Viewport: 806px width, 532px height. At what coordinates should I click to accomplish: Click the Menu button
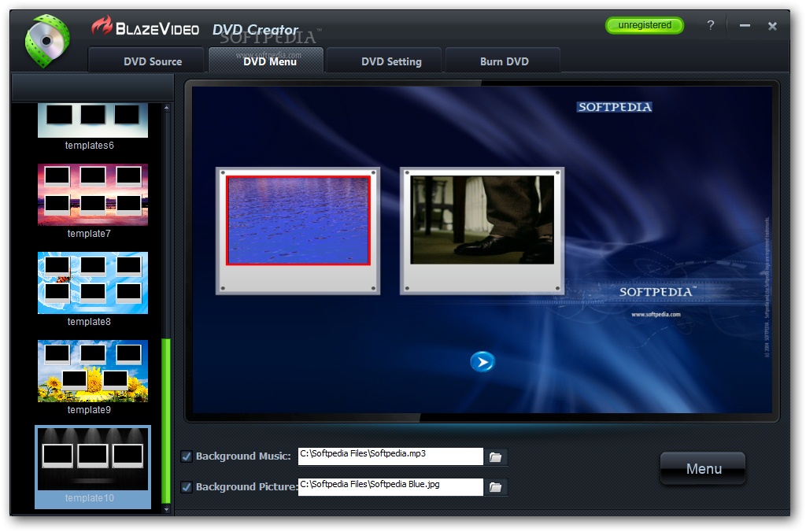coord(703,468)
